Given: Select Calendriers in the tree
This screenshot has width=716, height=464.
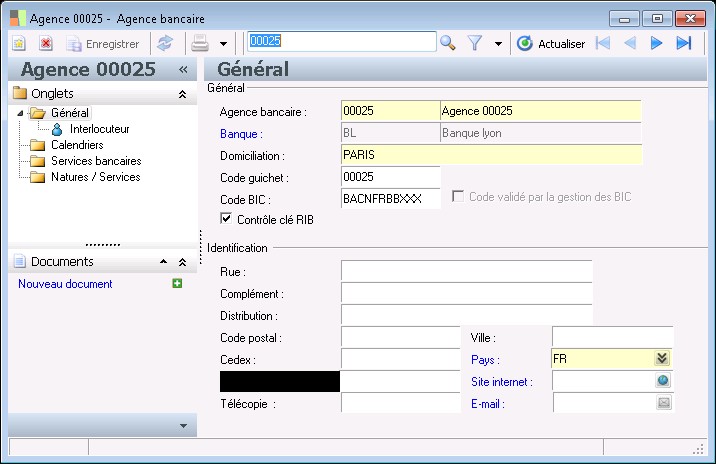Looking at the screenshot, I should pos(76,145).
